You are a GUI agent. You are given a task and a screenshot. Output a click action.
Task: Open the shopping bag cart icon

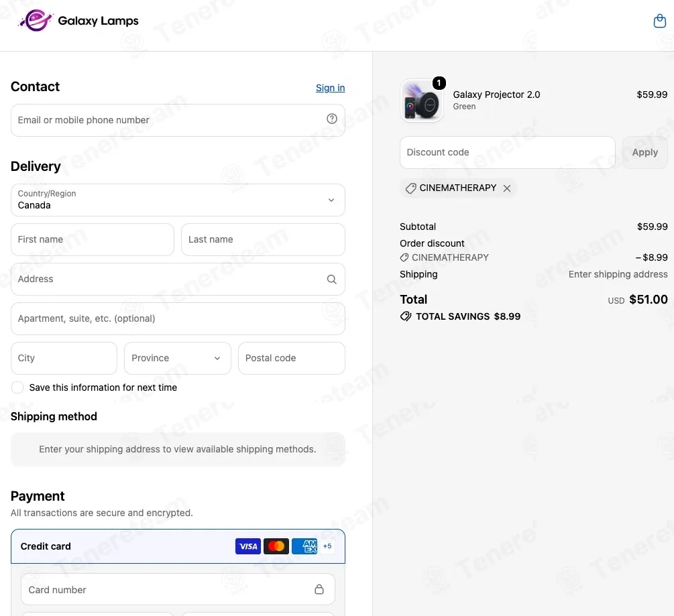(659, 21)
